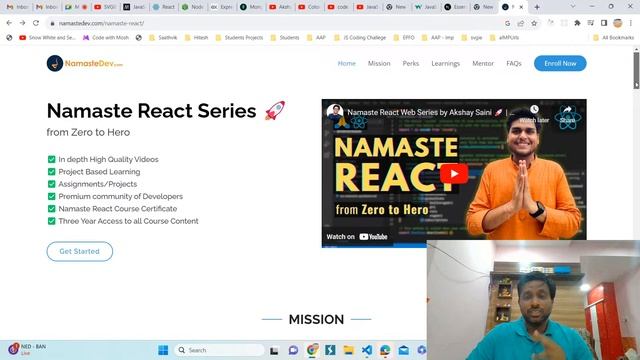The width and height of the screenshot is (640, 360).
Task: Open the Chrome profile avatar
Action: (618, 23)
